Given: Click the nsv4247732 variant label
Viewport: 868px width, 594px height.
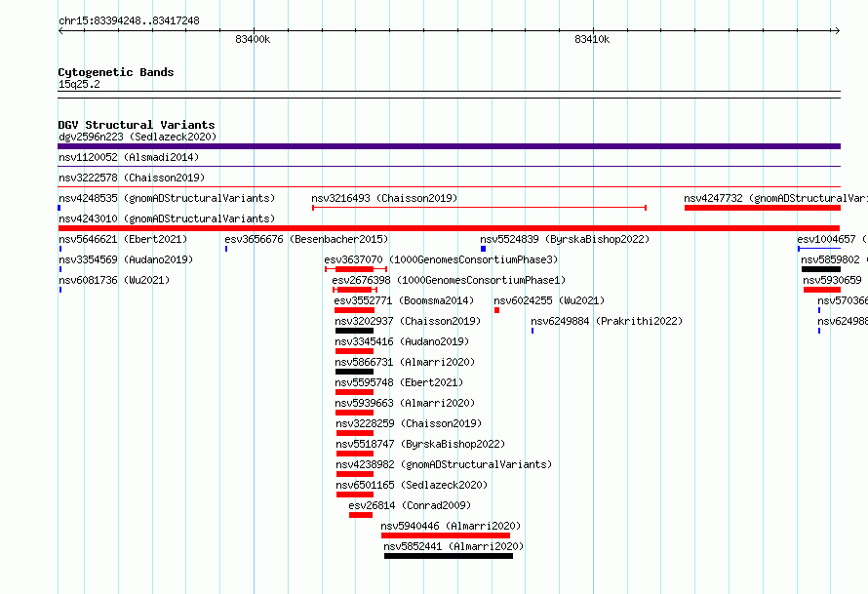Looking at the screenshot, I should point(775,198).
